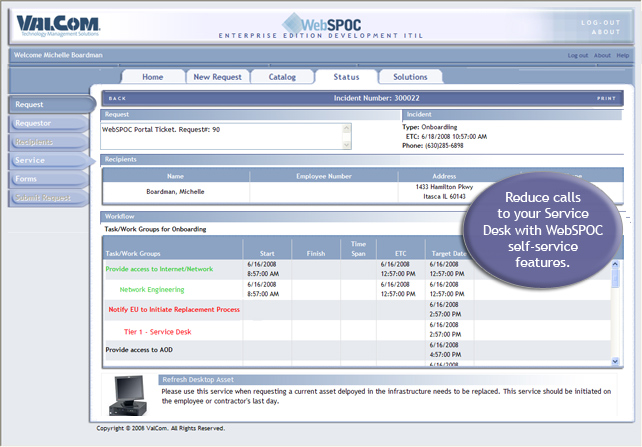642x447 pixels.
Task: Click the Request text box scroll-down arrow
Action: (347, 144)
